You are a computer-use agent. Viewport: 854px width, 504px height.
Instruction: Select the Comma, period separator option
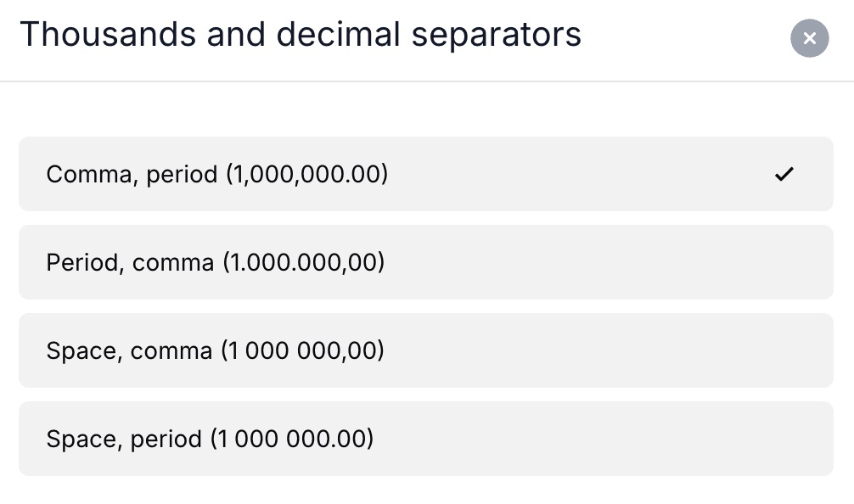424,174
